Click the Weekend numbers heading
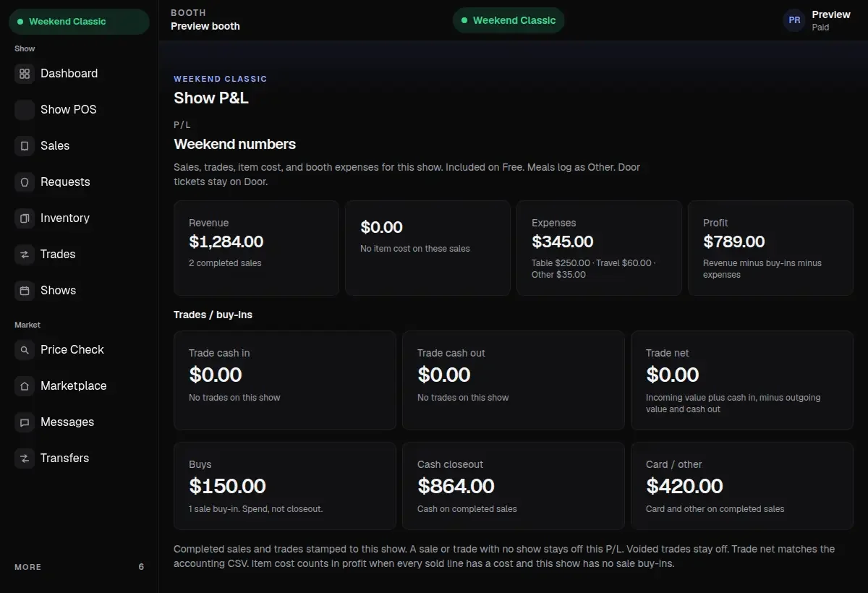The height and width of the screenshot is (593, 868). coord(235,144)
